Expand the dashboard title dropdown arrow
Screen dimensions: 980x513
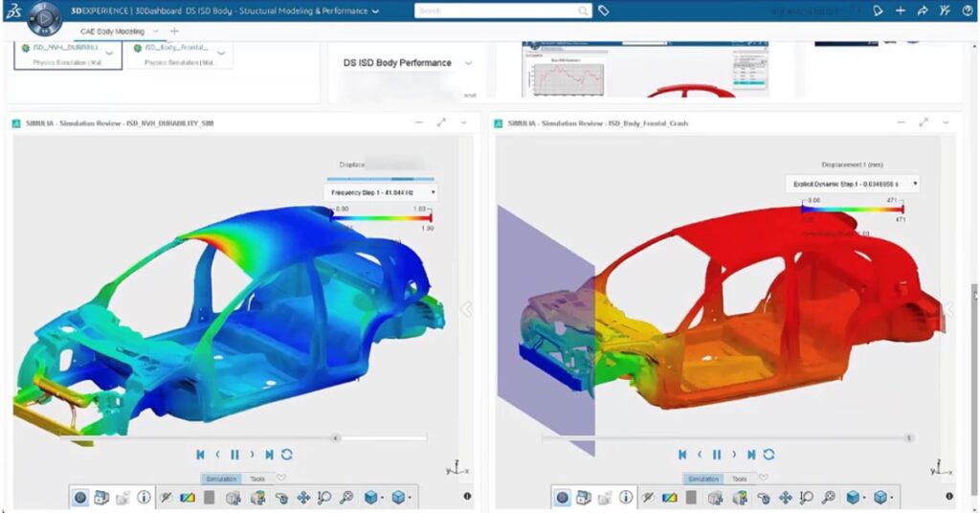click(375, 11)
